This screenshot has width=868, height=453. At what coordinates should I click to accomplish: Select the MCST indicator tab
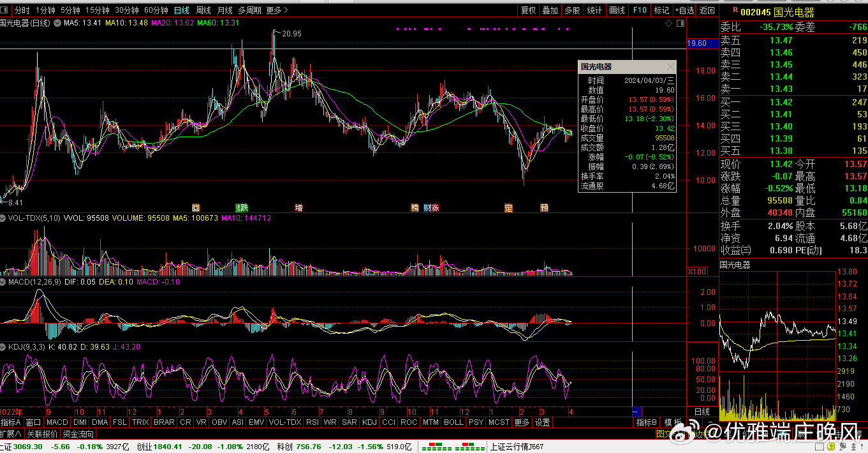499,422
